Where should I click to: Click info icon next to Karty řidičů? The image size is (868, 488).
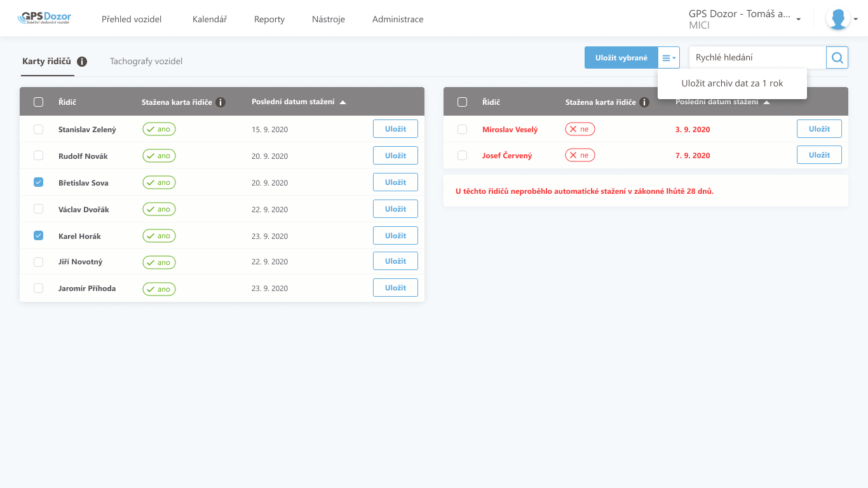(82, 62)
